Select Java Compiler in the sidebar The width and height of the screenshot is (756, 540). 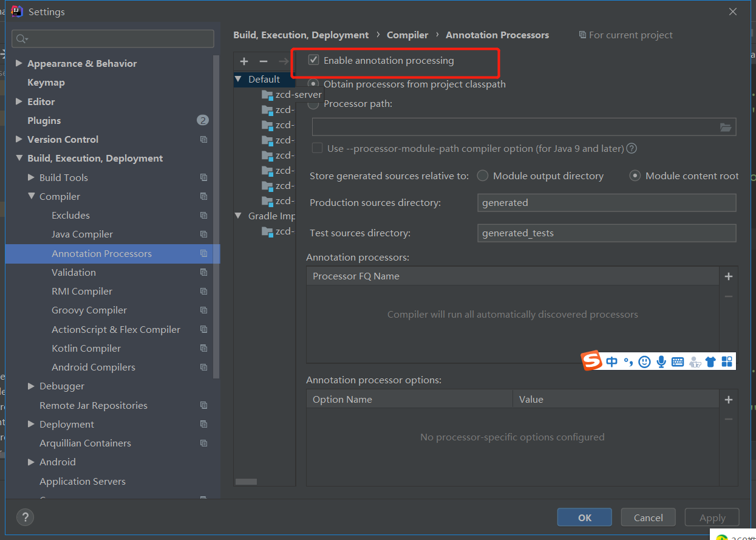tap(81, 234)
